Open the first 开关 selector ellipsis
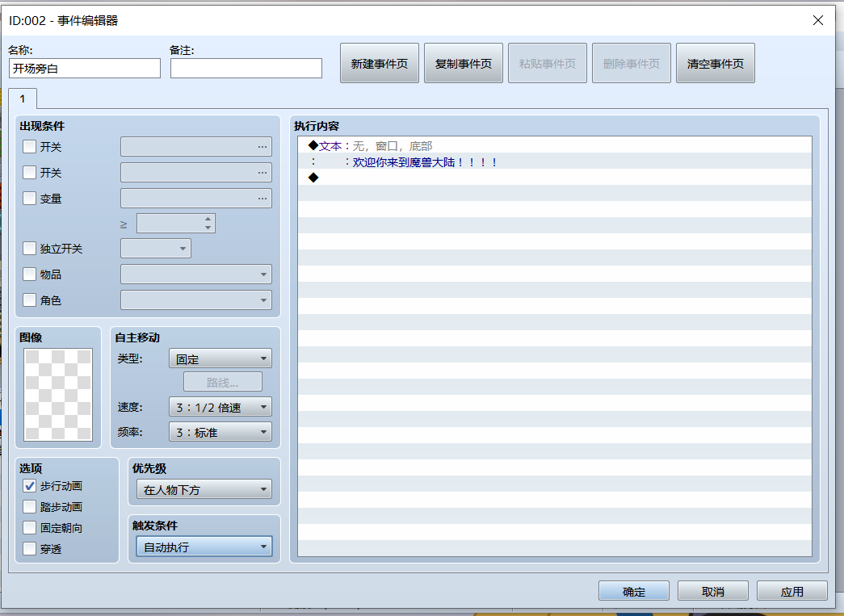 click(262, 146)
